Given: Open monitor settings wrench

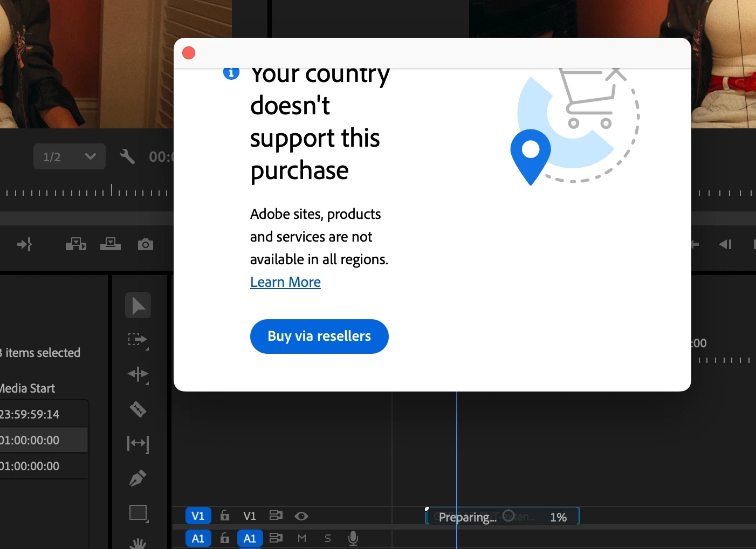Looking at the screenshot, I should tap(127, 157).
